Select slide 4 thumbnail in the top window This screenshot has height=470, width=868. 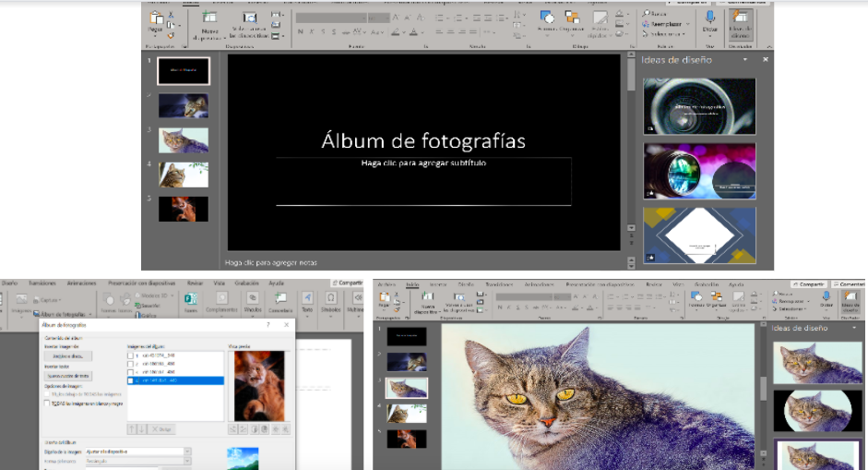pyautogui.click(x=184, y=175)
